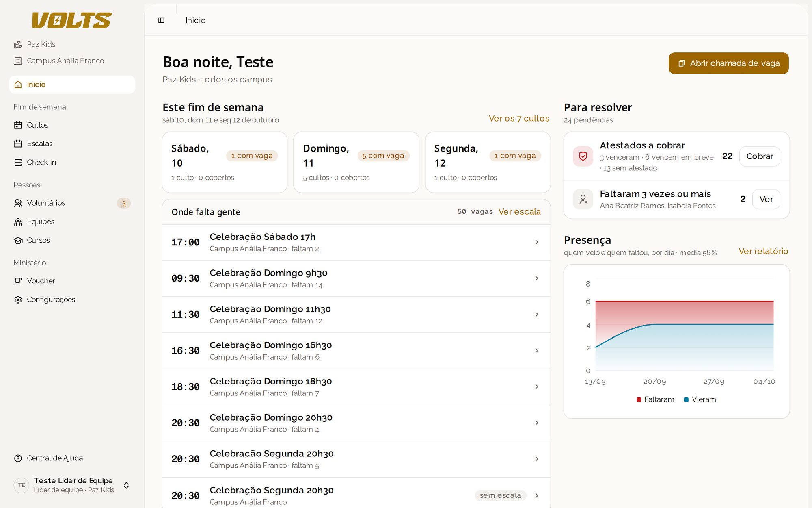Toggle the sidebar panel icon

161,20
